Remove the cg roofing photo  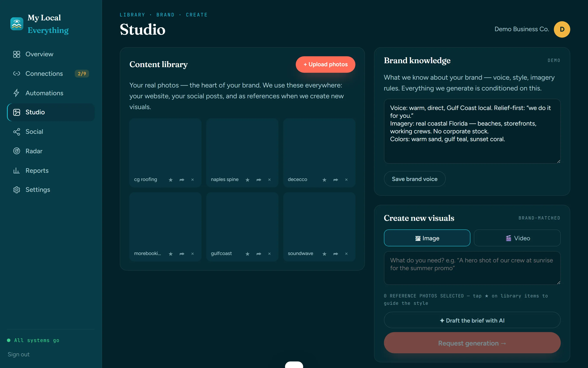pos(192,180)
